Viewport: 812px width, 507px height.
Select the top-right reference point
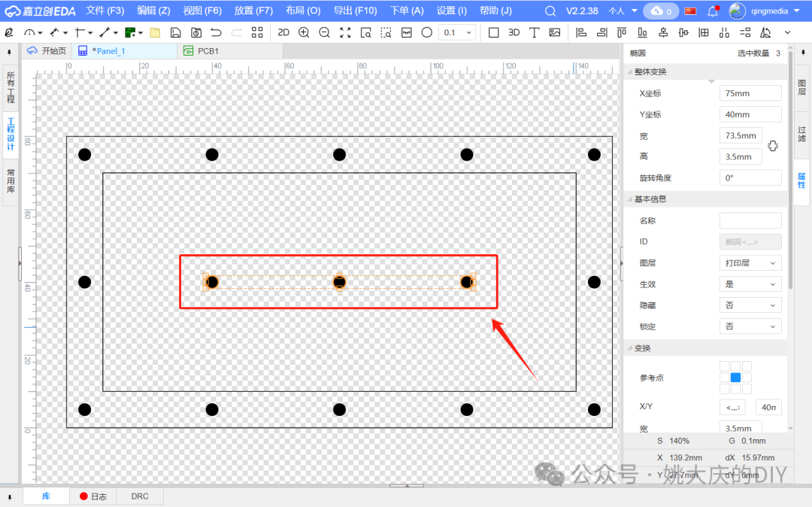(x=747, y=366)
